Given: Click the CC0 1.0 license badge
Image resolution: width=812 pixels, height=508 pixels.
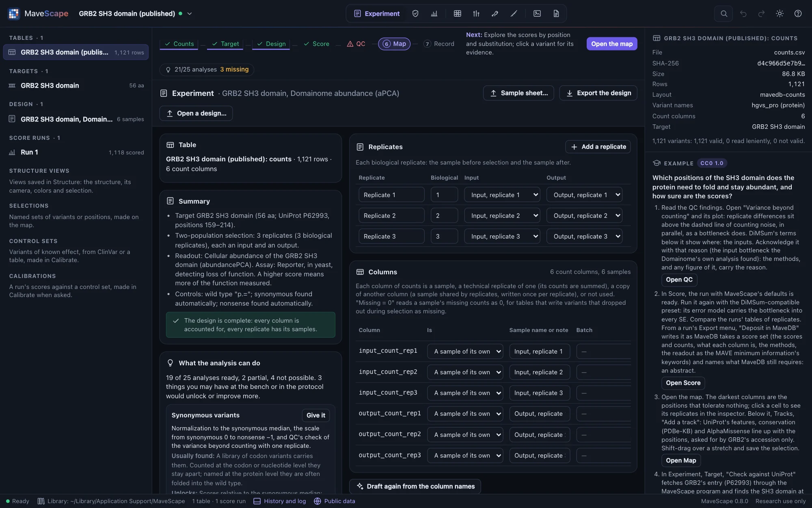Looking at the screenshot, I should 712,163.
